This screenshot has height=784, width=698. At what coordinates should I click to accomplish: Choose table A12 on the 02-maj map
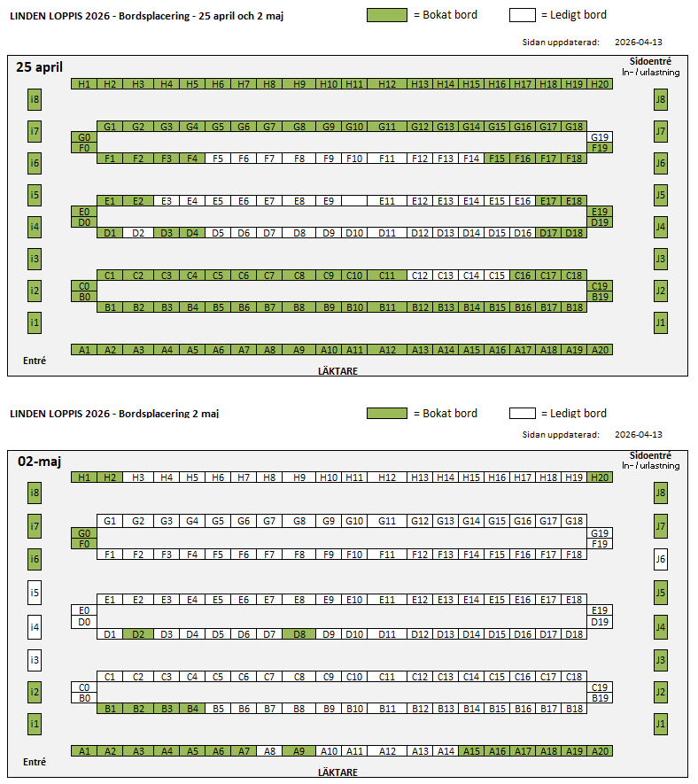click(387, 750)
